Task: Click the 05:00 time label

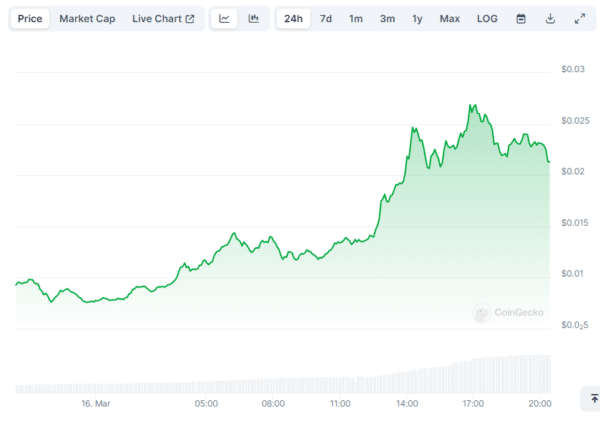Action: click(x=206, y=403)
